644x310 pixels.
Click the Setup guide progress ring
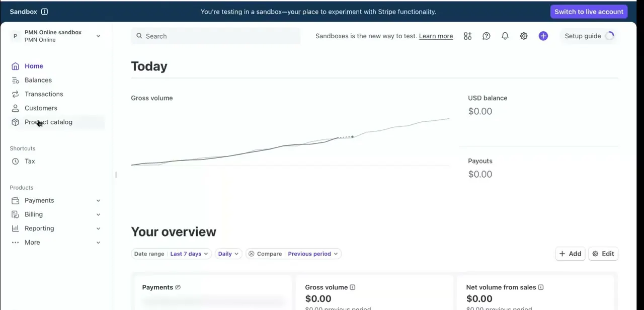tap(610, 36)
